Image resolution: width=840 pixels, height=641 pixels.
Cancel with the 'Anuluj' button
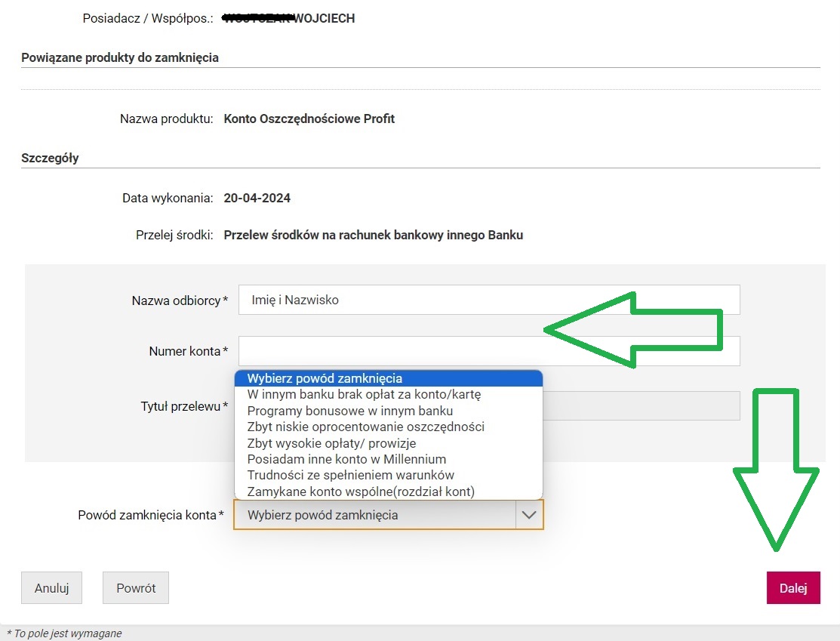point(51,588)
